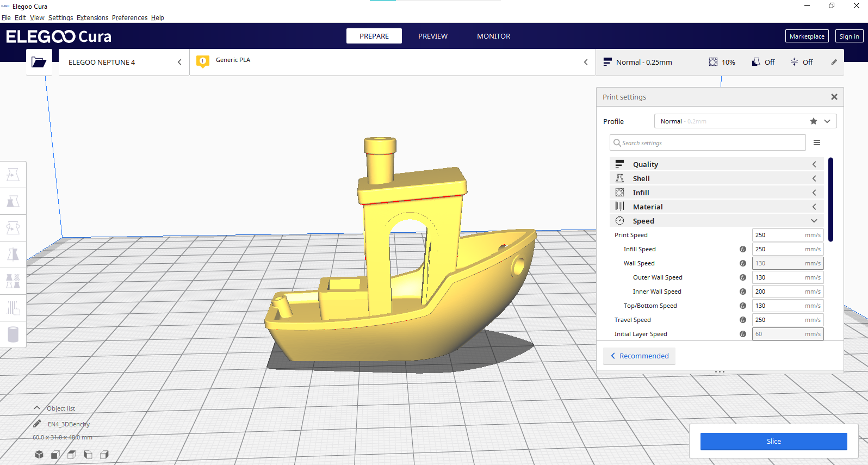Click the edit pencil icon in settings summary bar

point(834,62)
